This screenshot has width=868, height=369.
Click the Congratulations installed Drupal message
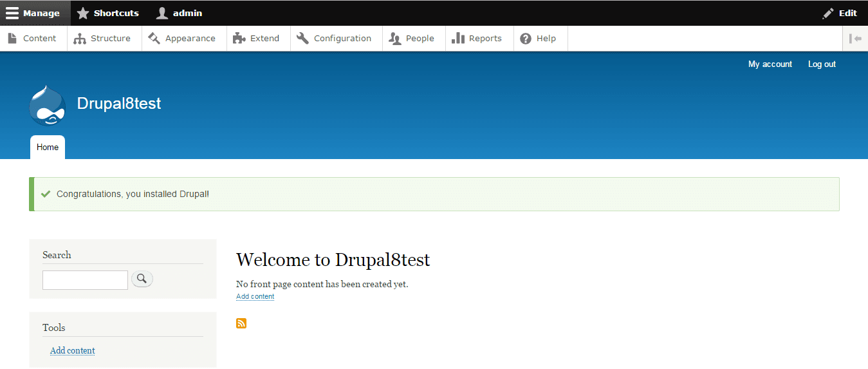coord(133,194)
